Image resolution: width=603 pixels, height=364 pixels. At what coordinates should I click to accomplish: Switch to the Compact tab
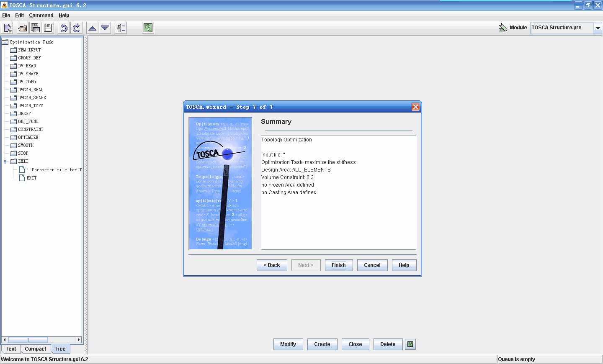(x=36, y=349)
